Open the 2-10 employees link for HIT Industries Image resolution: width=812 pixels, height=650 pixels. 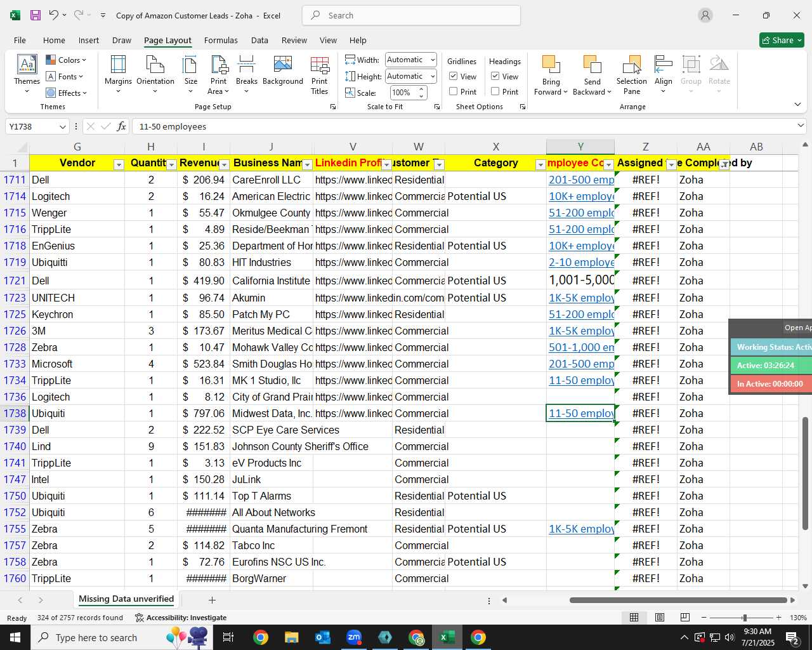581,262
